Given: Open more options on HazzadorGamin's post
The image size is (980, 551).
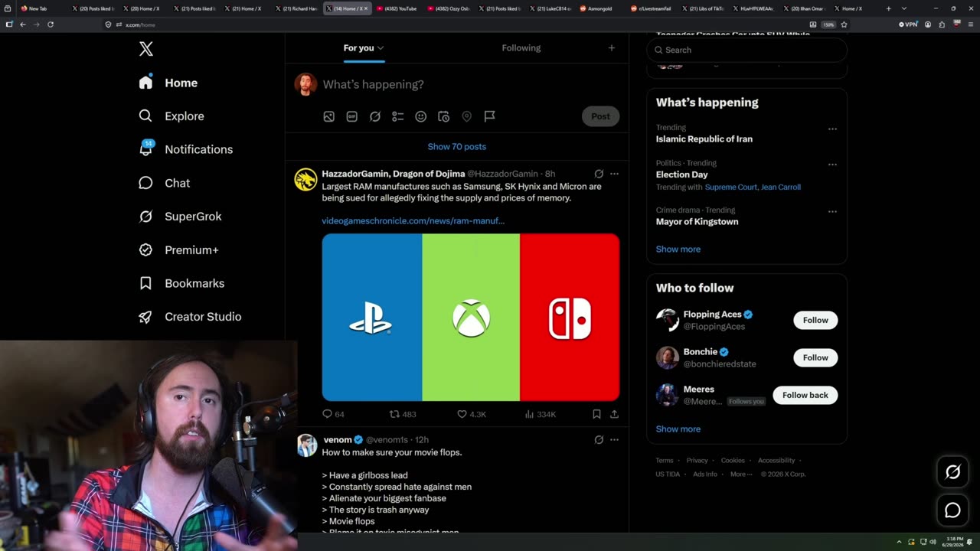Looking at the screenshot, I should (x=614, y=174).
